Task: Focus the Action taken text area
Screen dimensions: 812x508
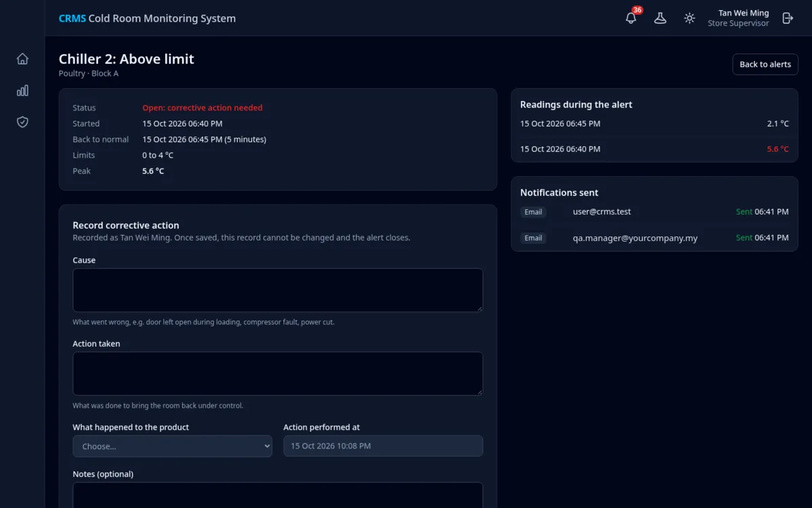Action: [278, 374]
